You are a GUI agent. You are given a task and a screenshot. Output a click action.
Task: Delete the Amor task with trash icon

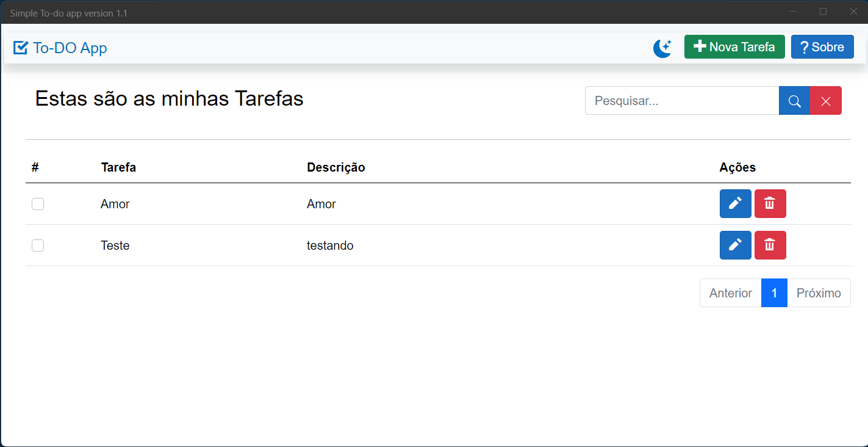[x=770, y=203]
